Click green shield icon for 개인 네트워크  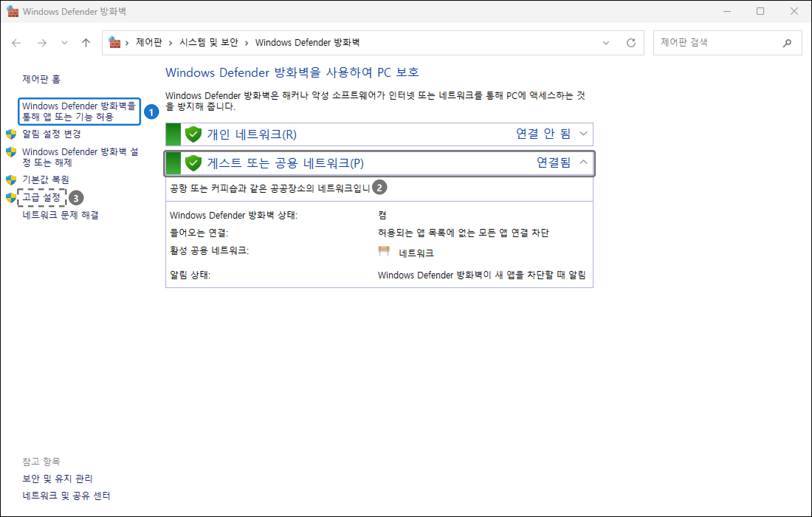pyautogui.click(x=193, y=134)
